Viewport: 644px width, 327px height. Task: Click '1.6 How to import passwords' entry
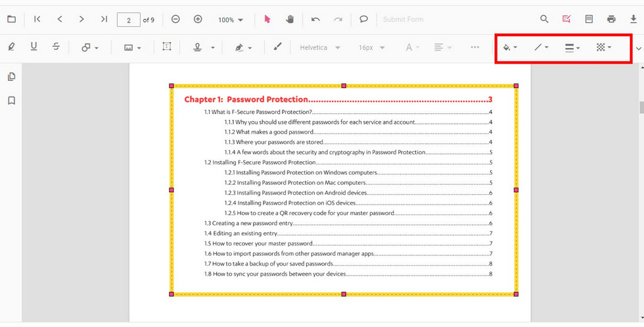pyautogui.click(x=289, y=254)
